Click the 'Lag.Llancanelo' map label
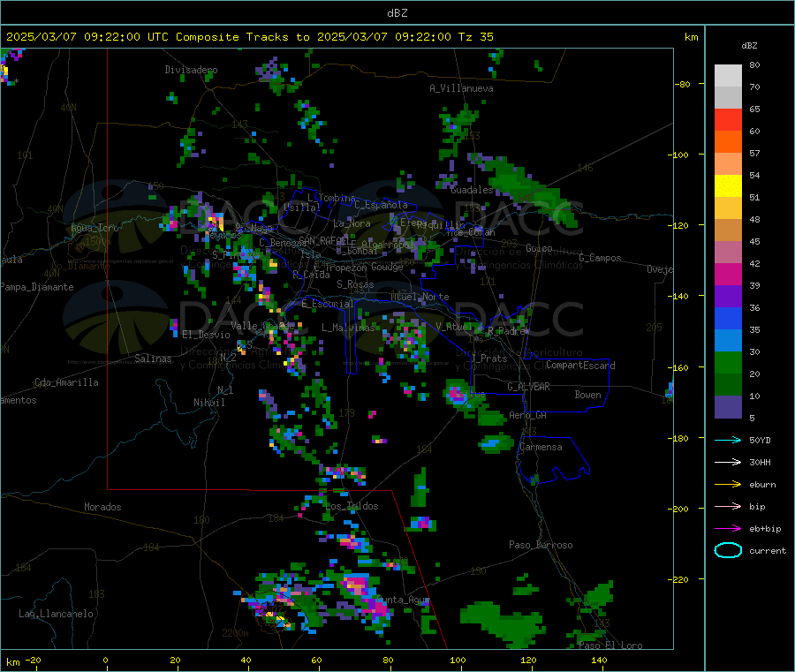795x672 pixels. coord(56,614)
